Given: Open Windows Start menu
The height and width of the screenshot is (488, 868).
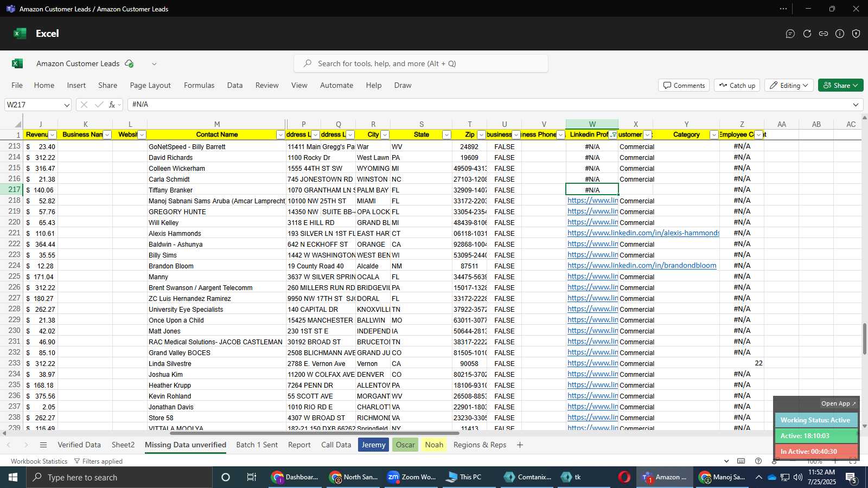Looking at the screenshot, I should (x=13, y=477).
